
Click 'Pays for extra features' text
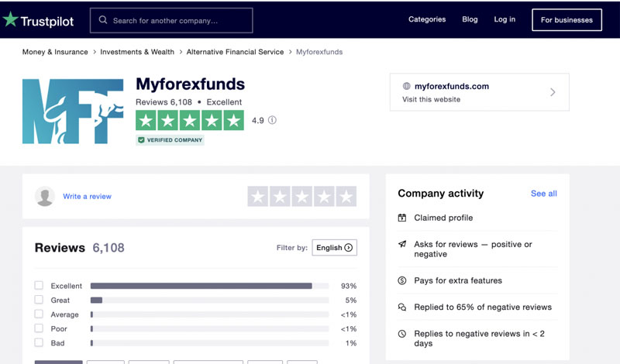coord(458,280)
